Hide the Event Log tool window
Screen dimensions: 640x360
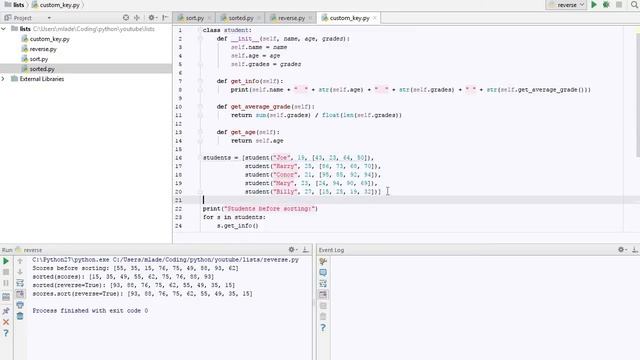tap(635, 249)
